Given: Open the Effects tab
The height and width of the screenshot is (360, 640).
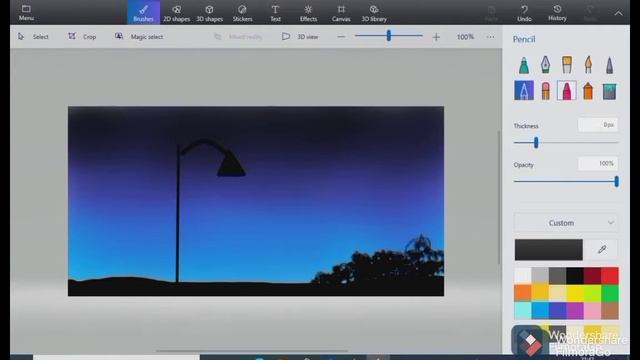Looking at the screenshot, I should pyautogui.click(x=308, y=13).
